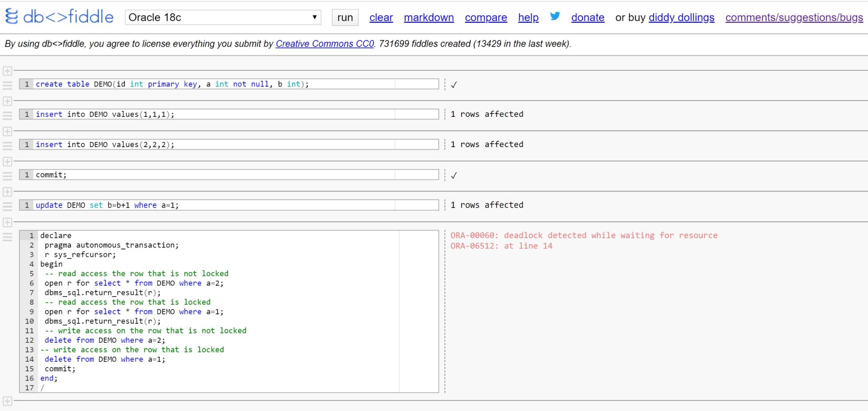This screenshot has height=411, width=868.
Task: Click the 'ORA-06512: at line 14' error
Action: (501, 246)
